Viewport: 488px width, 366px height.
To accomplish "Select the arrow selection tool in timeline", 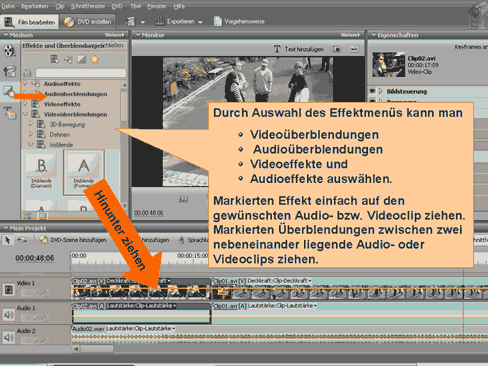I will coord(7,240).
